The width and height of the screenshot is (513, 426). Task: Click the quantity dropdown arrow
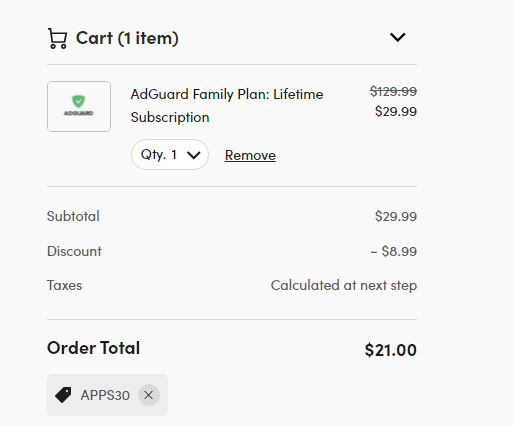point(194,155)
